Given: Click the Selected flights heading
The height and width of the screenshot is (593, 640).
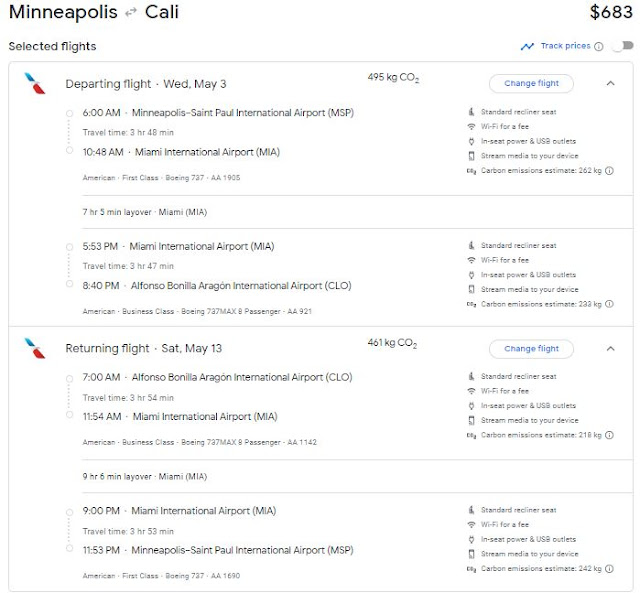Looking at the screenshot, I should (x=52, y=47).
